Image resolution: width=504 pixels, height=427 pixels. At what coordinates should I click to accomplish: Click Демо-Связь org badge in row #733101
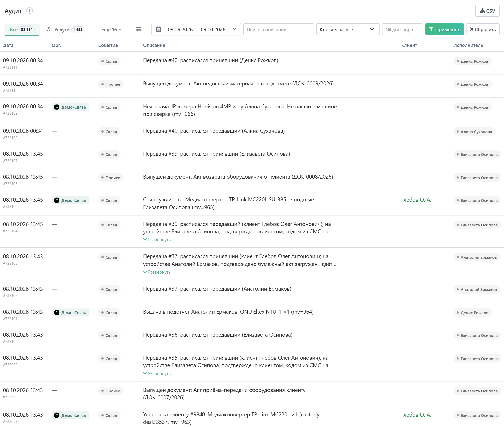coord(70,313)
